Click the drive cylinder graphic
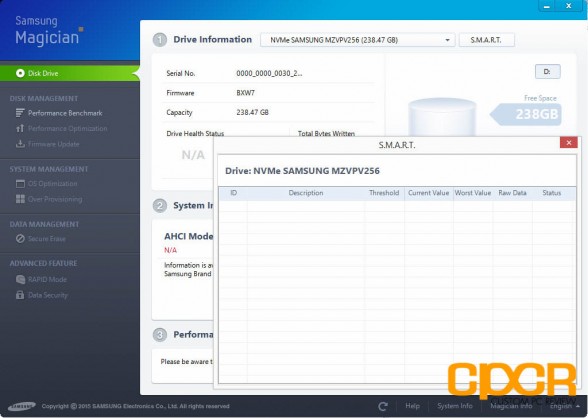The width and height of the screenshot is (588, 418). (442, 117)
